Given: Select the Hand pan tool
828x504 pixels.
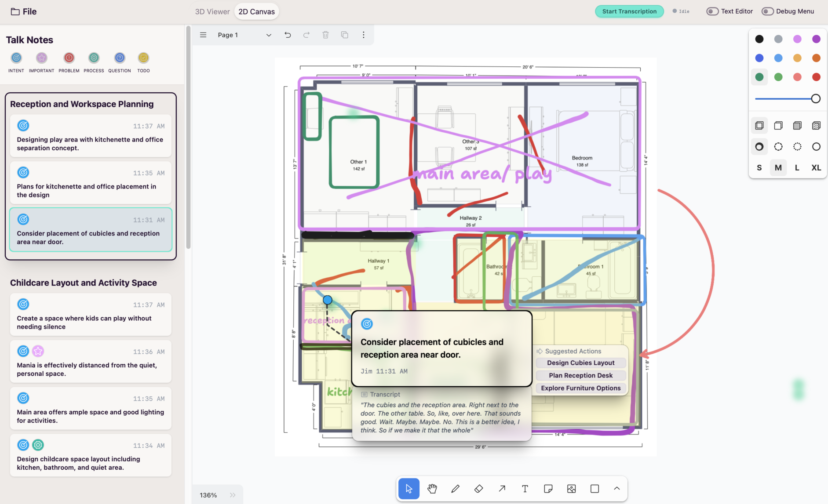Looking at the screenshot, I should click(x=432, y=489).
